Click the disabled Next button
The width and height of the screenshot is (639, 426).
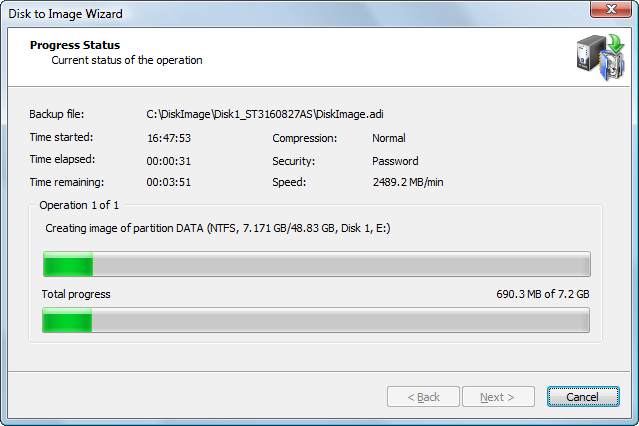497,397
